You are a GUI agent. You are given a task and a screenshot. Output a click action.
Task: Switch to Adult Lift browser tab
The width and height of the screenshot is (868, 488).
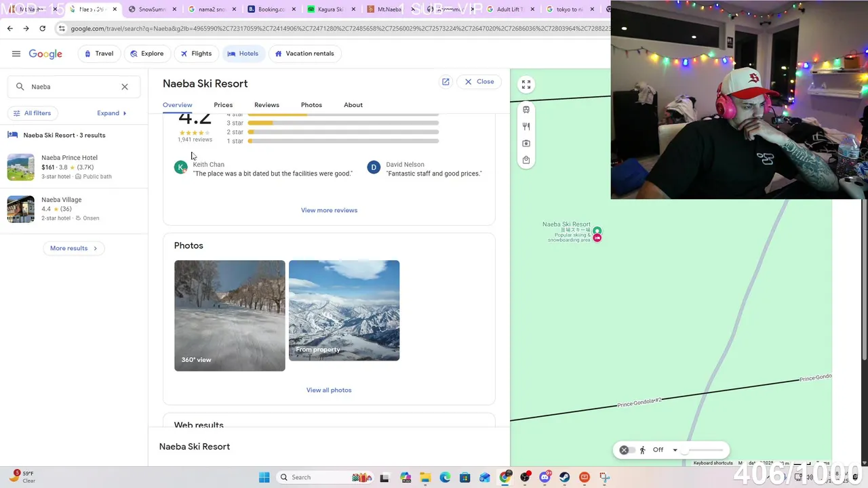point(509,9)
